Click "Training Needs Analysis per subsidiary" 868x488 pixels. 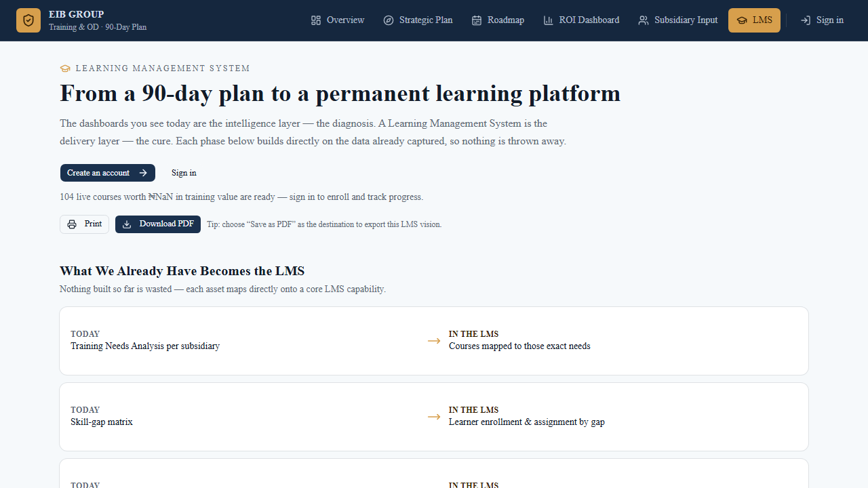145,346
